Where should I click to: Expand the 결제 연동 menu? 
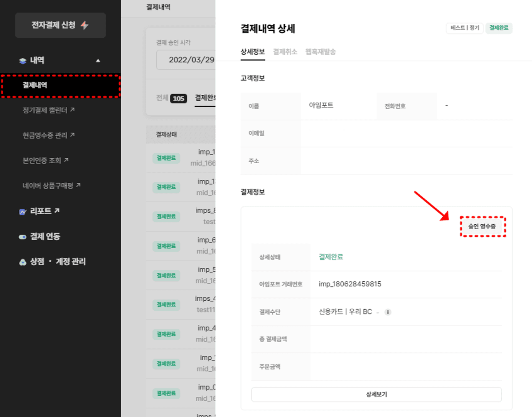coord(45,236)
